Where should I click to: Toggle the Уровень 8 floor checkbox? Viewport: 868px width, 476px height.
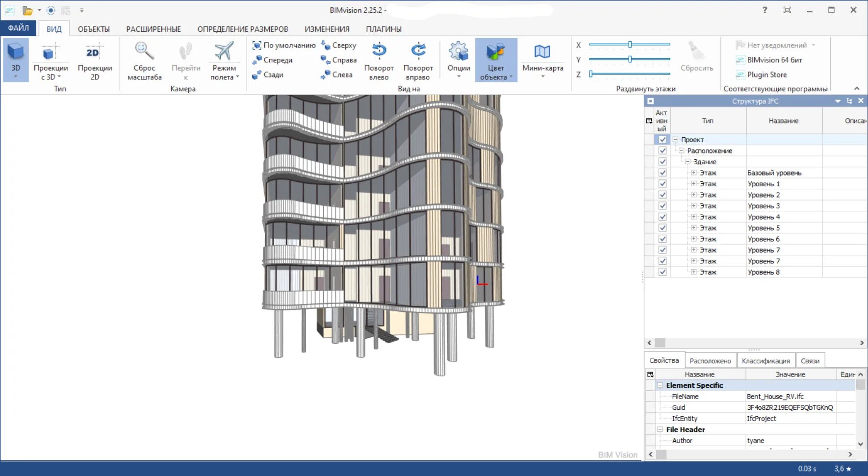coord(663,272)
